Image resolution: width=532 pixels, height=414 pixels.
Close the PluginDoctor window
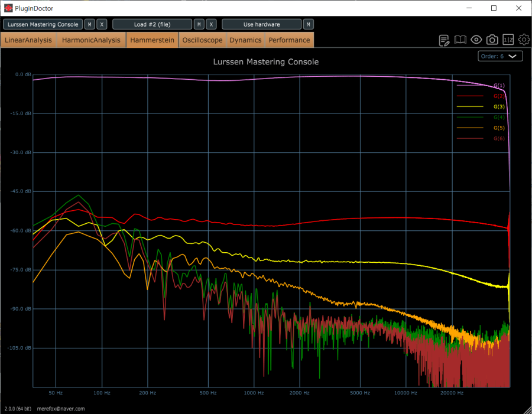(519, 8)
